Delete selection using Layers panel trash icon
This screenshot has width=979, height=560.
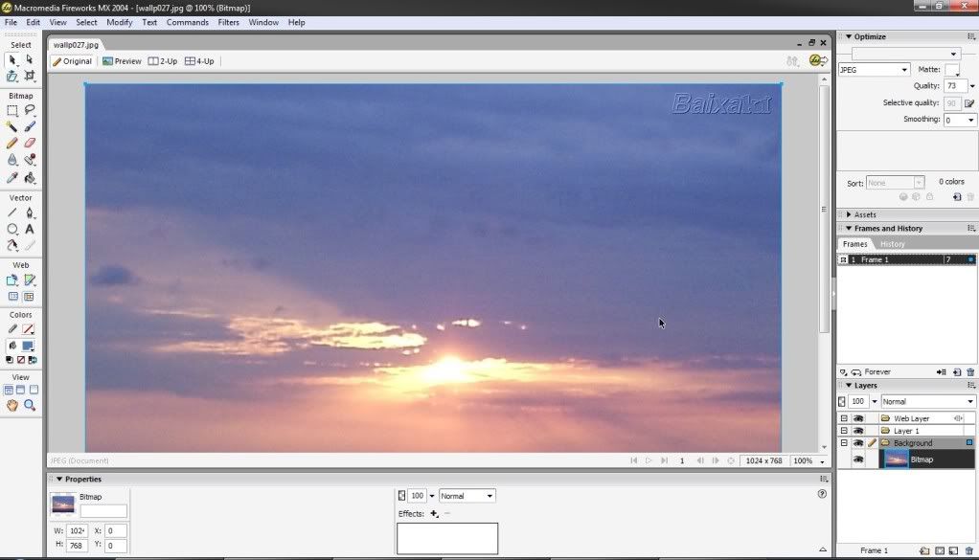tap(969, 550)
